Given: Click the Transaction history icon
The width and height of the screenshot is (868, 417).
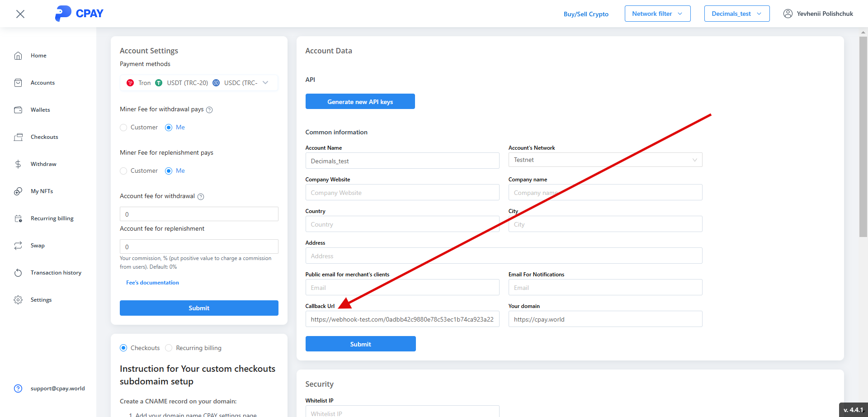Looking at the screenshot, I should pos(18,273).
